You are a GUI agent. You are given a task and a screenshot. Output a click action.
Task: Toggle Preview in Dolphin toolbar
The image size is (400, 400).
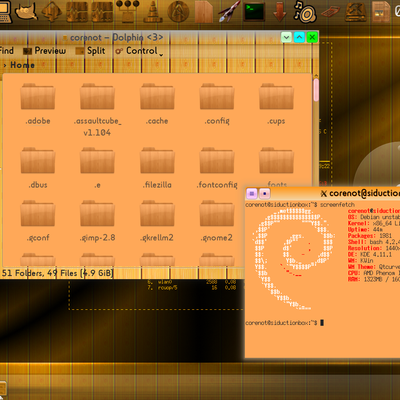point(45,51)
